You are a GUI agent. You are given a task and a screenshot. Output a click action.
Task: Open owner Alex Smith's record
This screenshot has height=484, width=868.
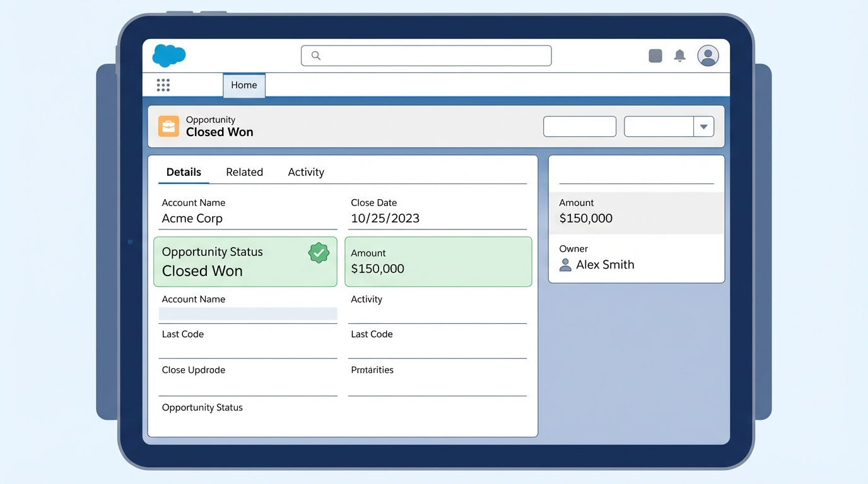click(606, 265)
